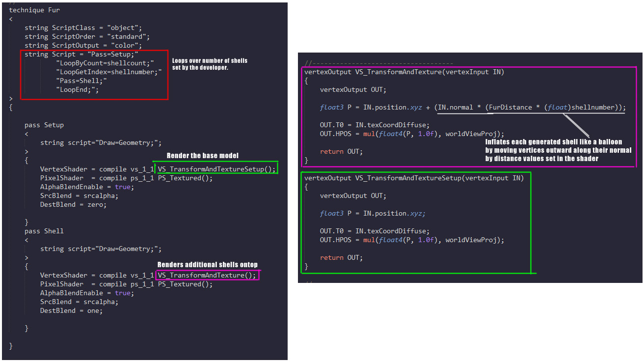Select the ScriptOrder "standard" line
Screen dimensions: 644x362
click(x=87, y=36)
